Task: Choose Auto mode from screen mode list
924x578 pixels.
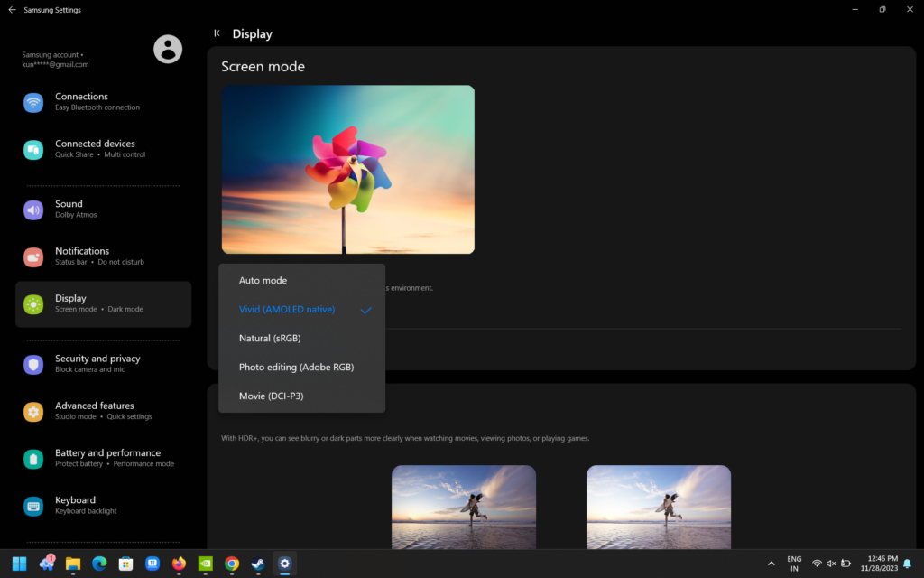Action: (263, 281)
